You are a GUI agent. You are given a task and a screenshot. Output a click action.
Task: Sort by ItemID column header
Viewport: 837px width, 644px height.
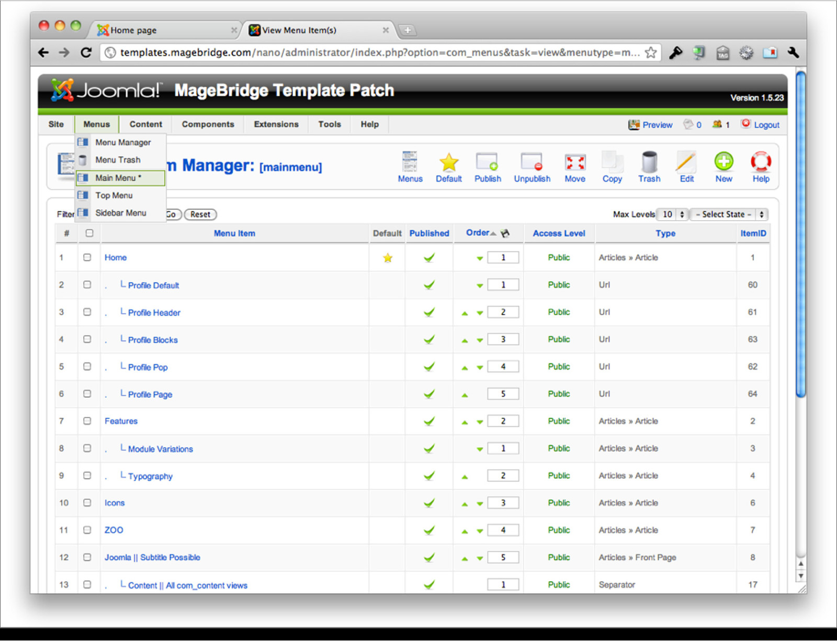click(x=753, y=233)
